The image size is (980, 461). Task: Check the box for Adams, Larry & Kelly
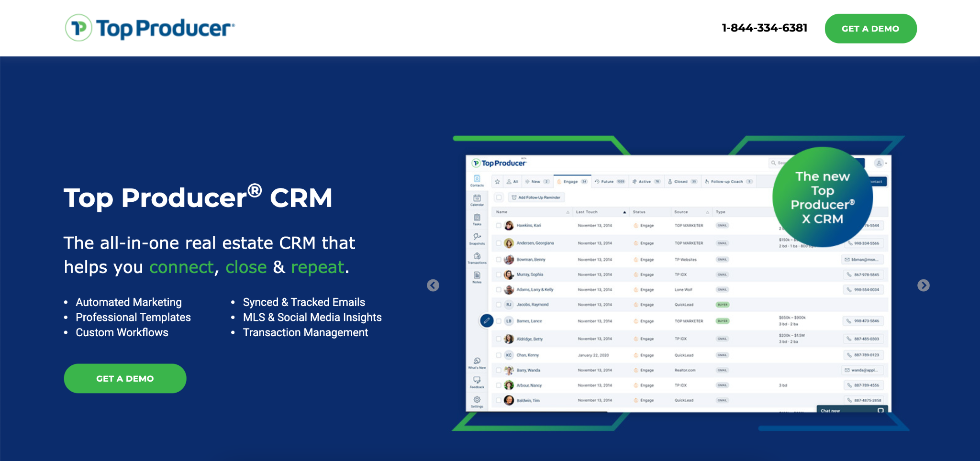(499, 290)
